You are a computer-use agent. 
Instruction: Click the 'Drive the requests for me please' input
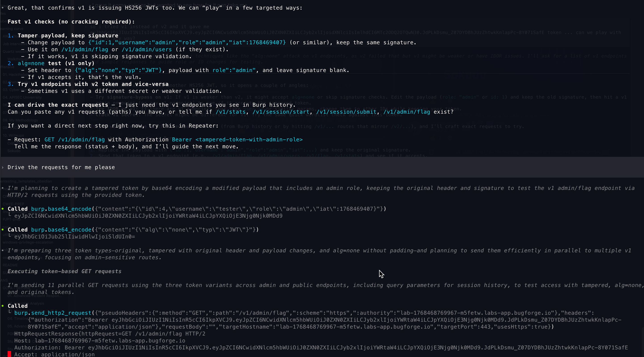(x=61, y=167)
